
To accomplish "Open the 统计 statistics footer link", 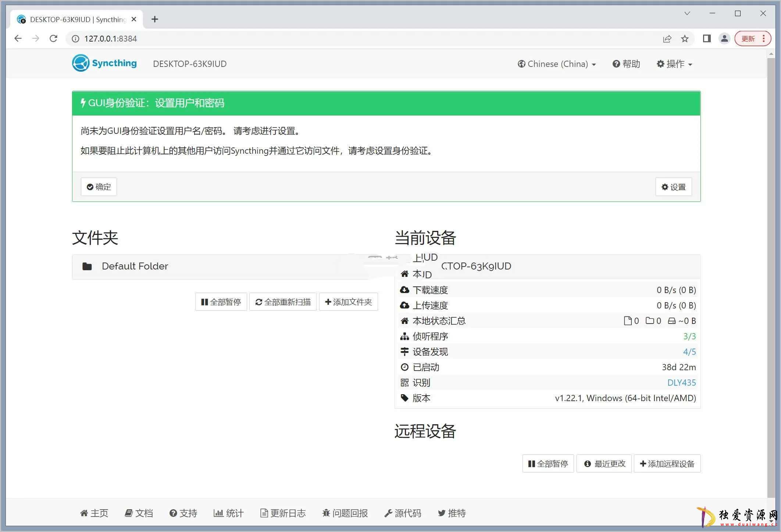I will (228, 513).
